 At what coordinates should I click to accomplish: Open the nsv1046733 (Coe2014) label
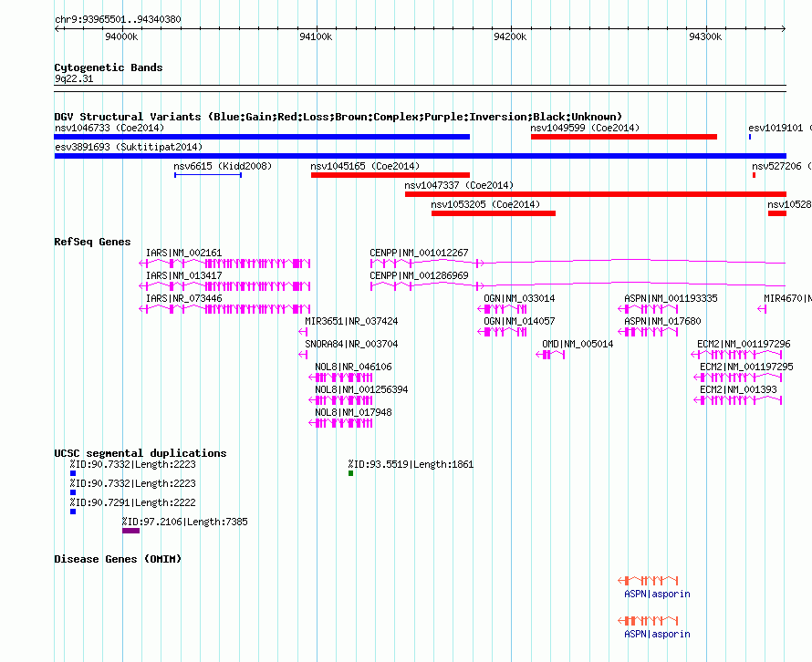click(x=109, y=128)
